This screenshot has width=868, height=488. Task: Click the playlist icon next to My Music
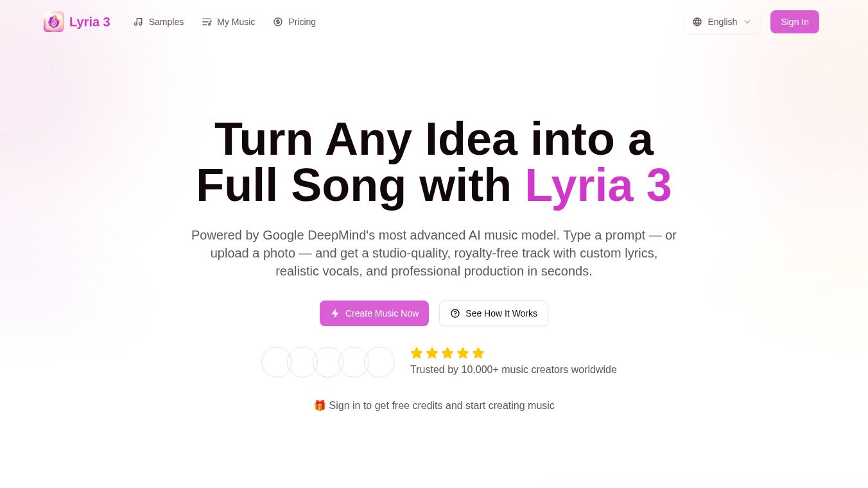pos(207,22)
